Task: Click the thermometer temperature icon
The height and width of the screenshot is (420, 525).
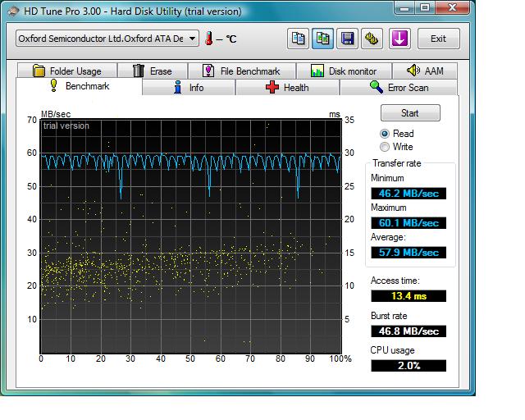Action: tap(210, 39)
